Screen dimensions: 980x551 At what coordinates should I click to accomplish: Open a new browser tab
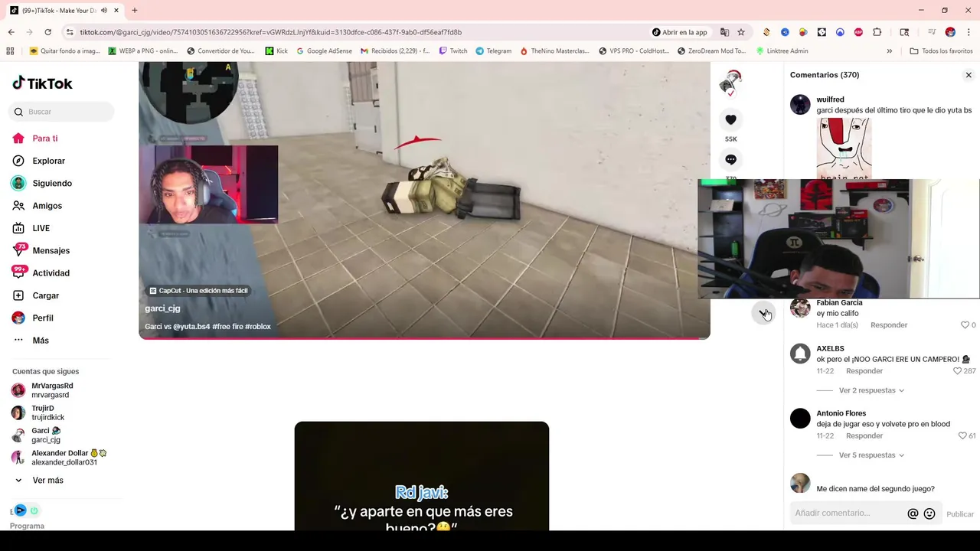tap(135, 11)
